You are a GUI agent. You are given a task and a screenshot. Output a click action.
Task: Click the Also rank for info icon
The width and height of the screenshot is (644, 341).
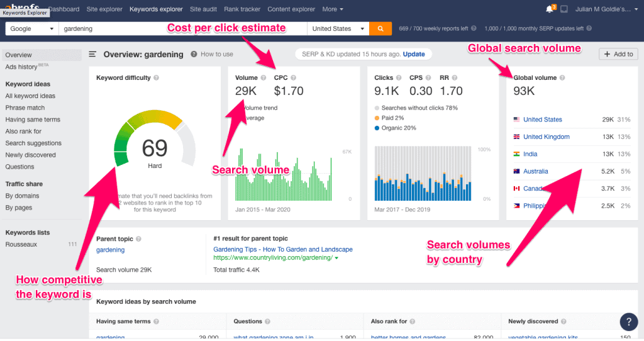coord(413,321)
